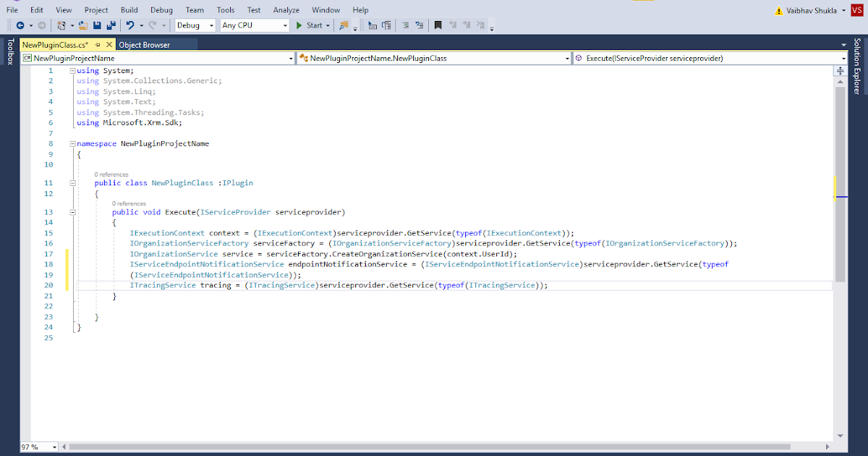Save NewPluginClass.cs using the Save icon
Viewport: 868px width, 456px height.
[97, 25]
